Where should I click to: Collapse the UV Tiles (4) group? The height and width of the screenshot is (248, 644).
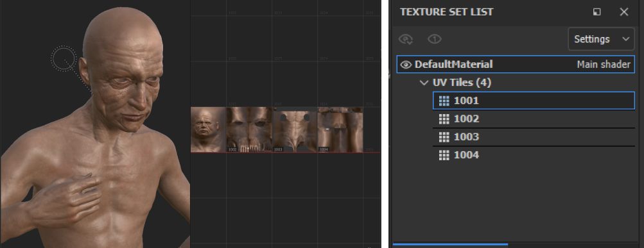pos(424,83)
